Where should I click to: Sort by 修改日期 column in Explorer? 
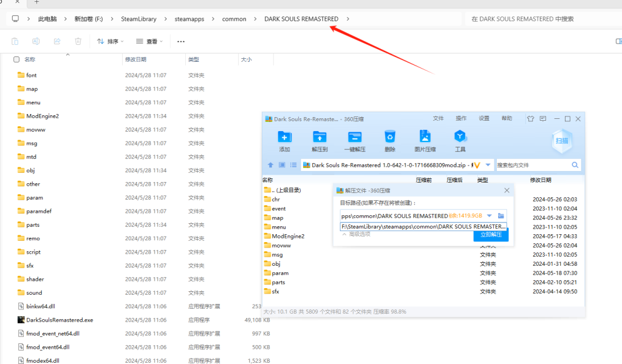point(135,59)
